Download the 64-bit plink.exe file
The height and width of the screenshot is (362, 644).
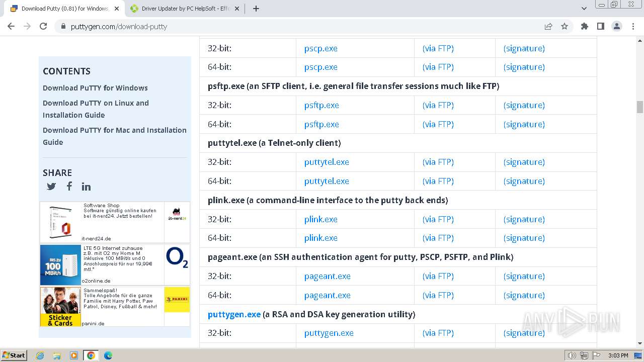point(321,238)
